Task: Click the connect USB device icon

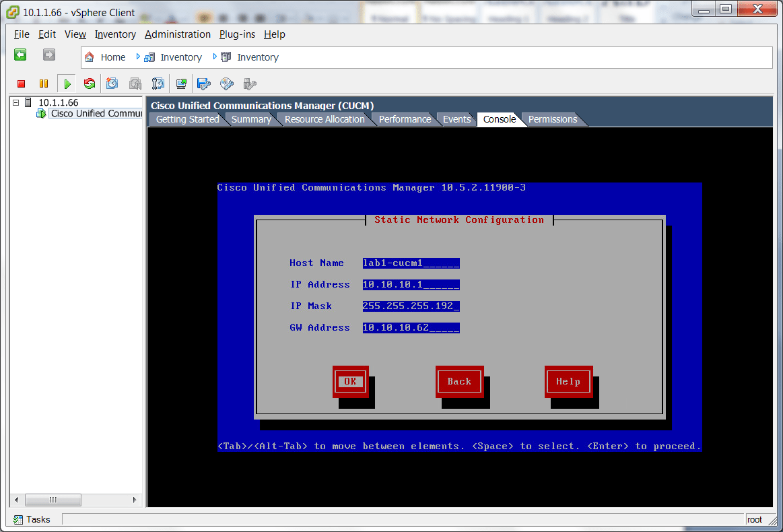Action: 250,84
